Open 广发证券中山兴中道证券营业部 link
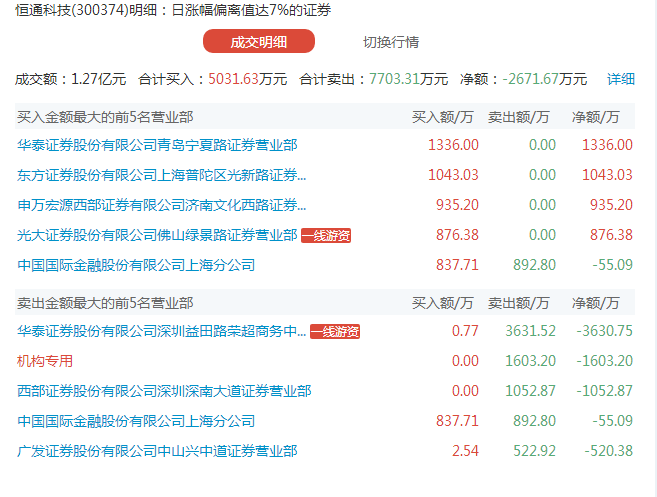657x497 pixels. [x=157, y=451]
